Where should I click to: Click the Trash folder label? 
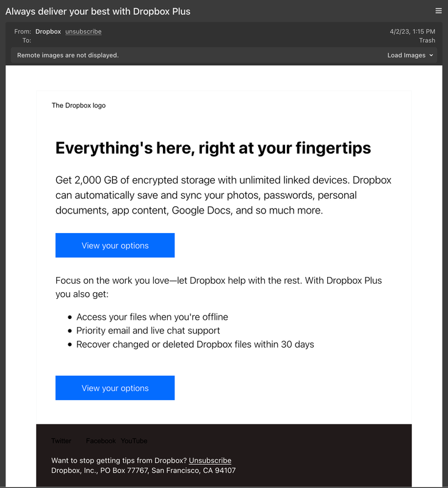427,41
